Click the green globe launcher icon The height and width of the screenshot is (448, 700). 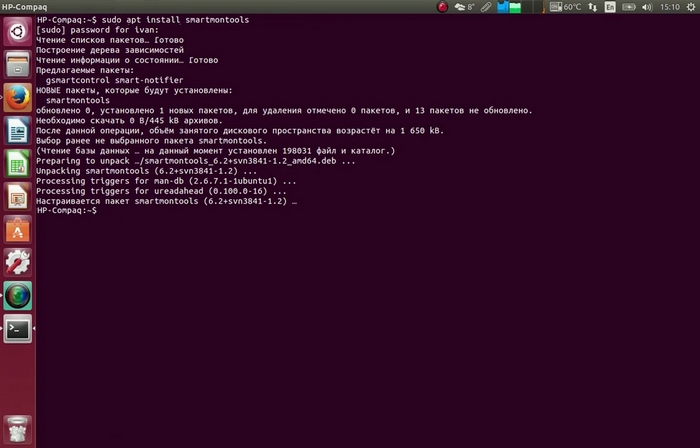(x=17, y=294)
